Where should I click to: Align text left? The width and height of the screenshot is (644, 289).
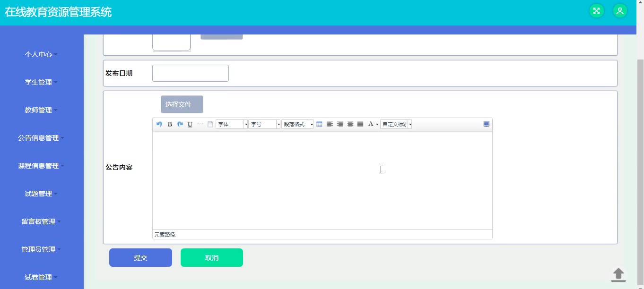[x=330, y=124]
